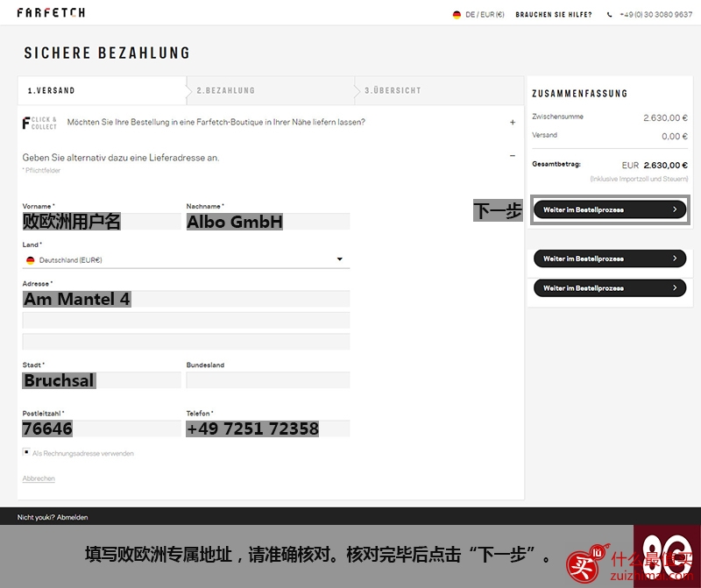
Task: Expand Click & Collect section with plus
Action: (513, 122)
